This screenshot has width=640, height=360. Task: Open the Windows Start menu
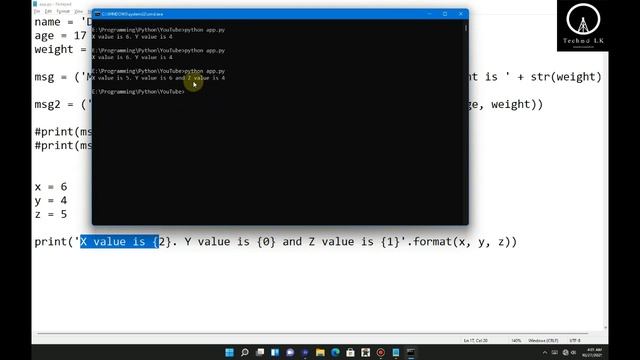229,352
